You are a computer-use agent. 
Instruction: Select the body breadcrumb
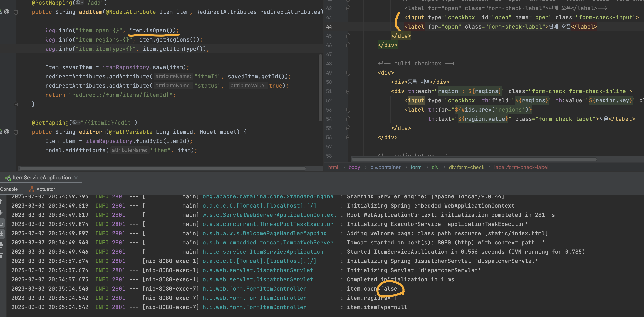(354, 167)
